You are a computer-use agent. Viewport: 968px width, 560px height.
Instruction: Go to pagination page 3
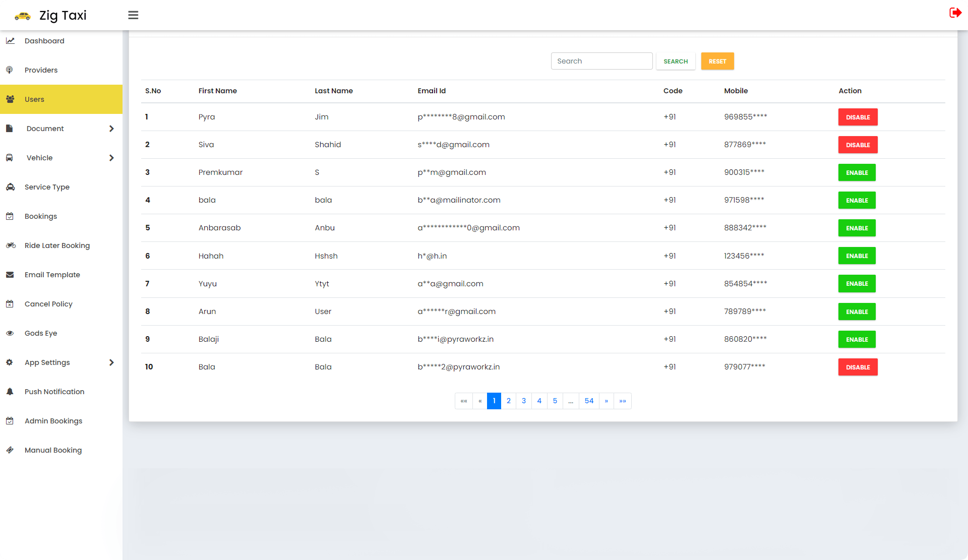click(524, 401)
